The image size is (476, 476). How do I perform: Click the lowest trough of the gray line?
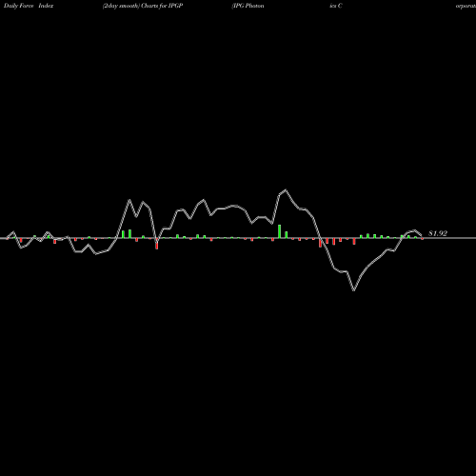pyautogui.click(x=354, y=290)
